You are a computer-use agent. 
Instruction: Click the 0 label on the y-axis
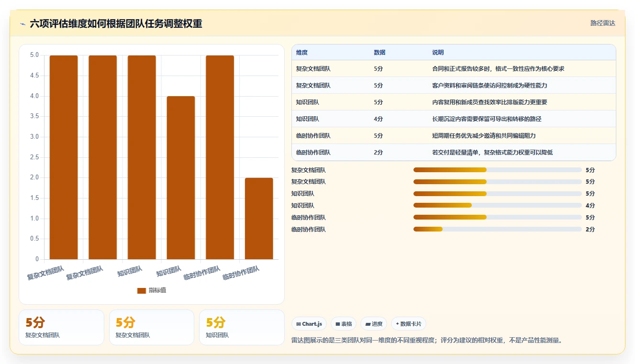(x=37, y=259)
